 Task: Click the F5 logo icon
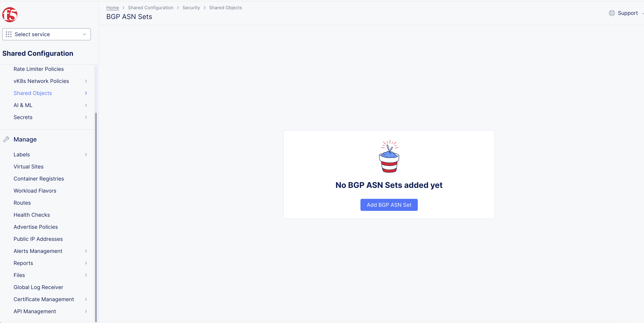[x=10, y=15]
